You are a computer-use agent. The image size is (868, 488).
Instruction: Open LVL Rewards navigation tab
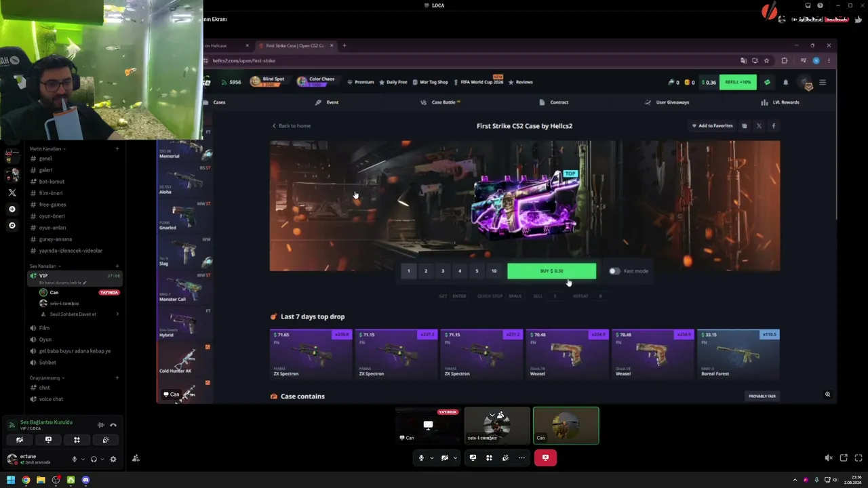point(780,102)
